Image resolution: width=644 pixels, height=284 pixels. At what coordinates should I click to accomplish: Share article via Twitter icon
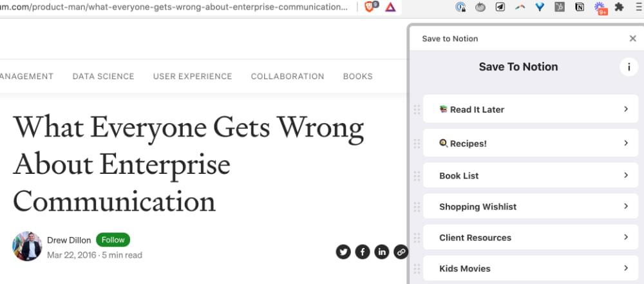click(343, 252)
